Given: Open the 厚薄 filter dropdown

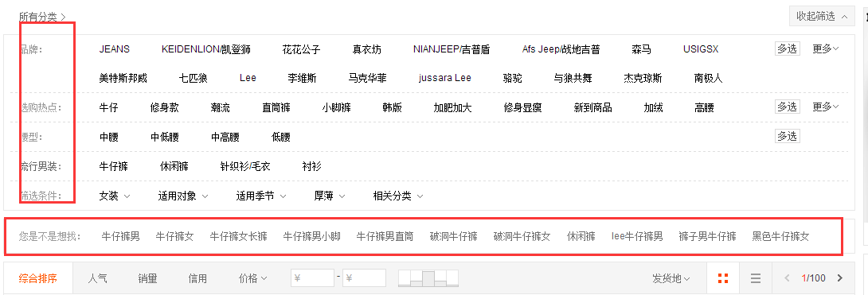Looking at the screenshot, I should pos(330,196).
